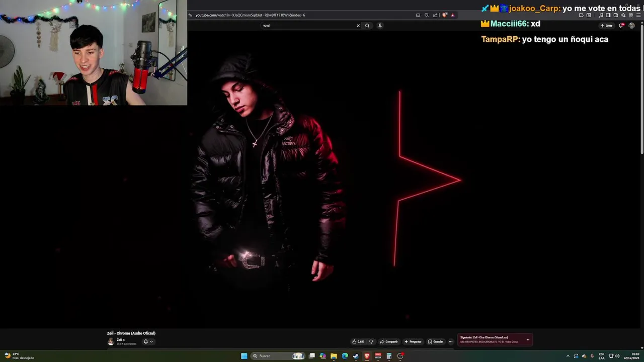Screen dimensions: 644x362
Task: Click the share page icon in address bar
Action: click(x=435, y=15)
